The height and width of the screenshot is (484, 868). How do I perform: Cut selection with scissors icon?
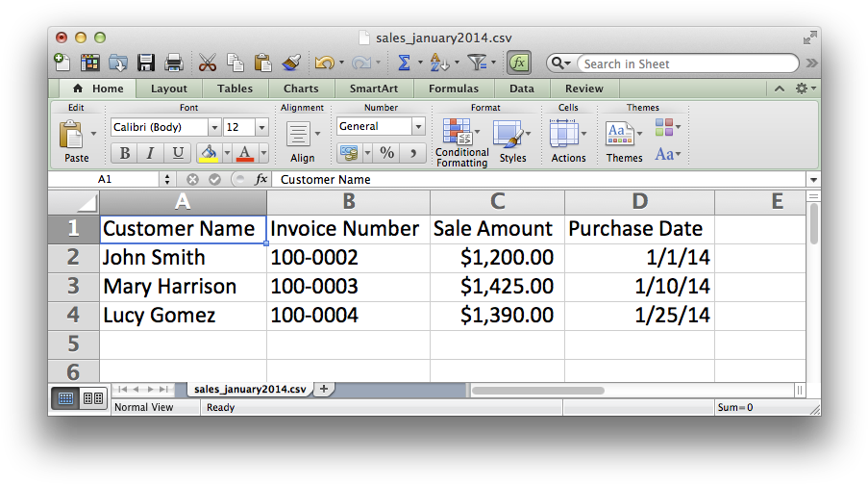pos(207,63)
